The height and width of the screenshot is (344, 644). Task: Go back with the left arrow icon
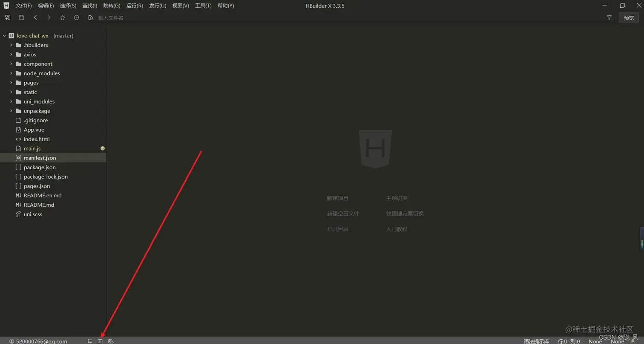coord(35,17)
